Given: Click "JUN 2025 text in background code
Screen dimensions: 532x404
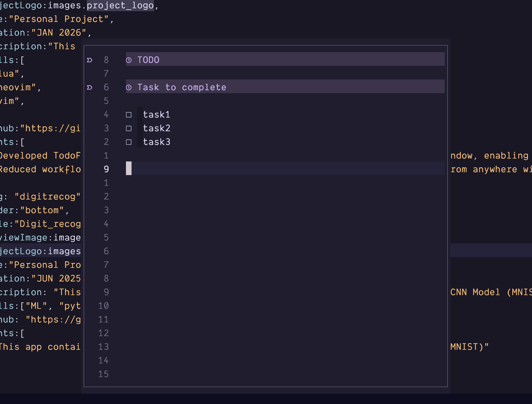Looking at the screenshot, I should point(56,279).
